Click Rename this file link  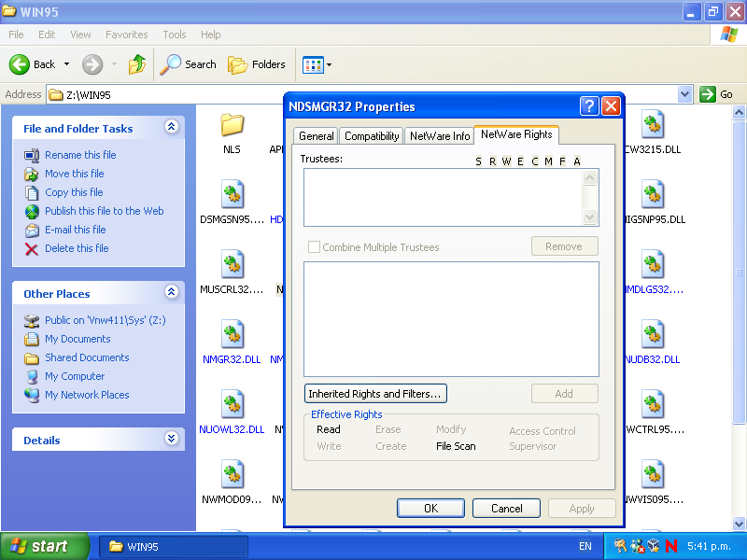coord(80,155)
